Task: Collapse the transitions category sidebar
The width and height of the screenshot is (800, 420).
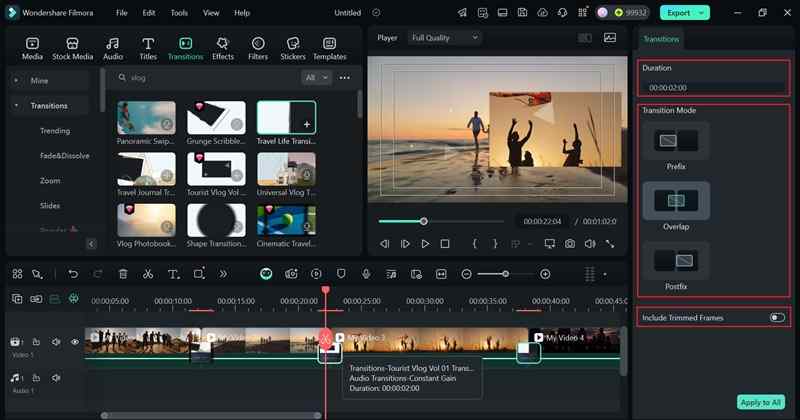Action: (x=91, y=244)
